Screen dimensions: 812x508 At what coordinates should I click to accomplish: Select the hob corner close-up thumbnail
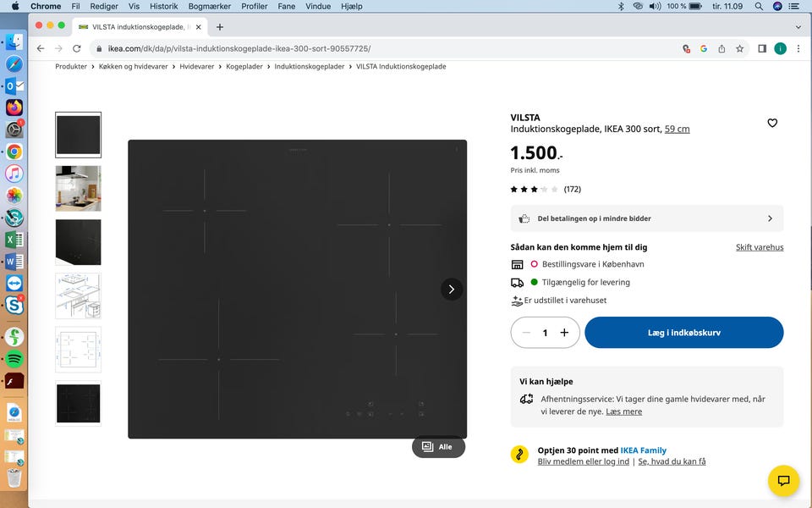tap(78, 242)
